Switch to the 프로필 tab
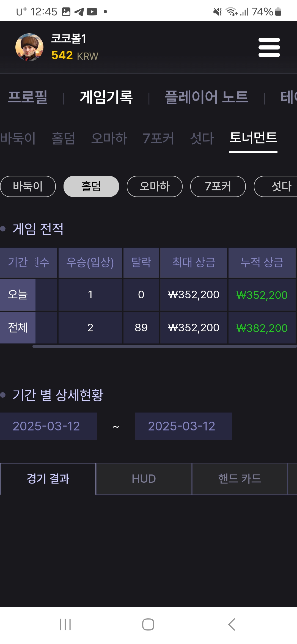Viewport: 297px width, 644px height. tap(28, 97)
